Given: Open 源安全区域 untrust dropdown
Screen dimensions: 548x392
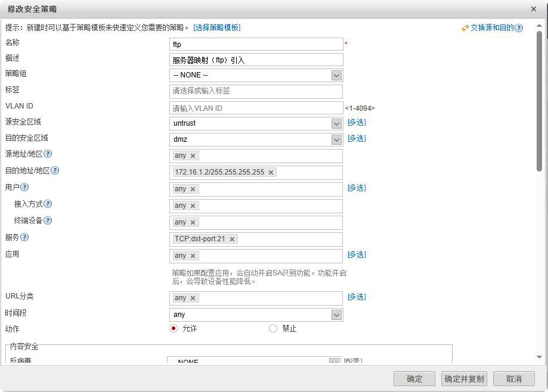Looking at the screenshot, I should click(x=336, y=123).
